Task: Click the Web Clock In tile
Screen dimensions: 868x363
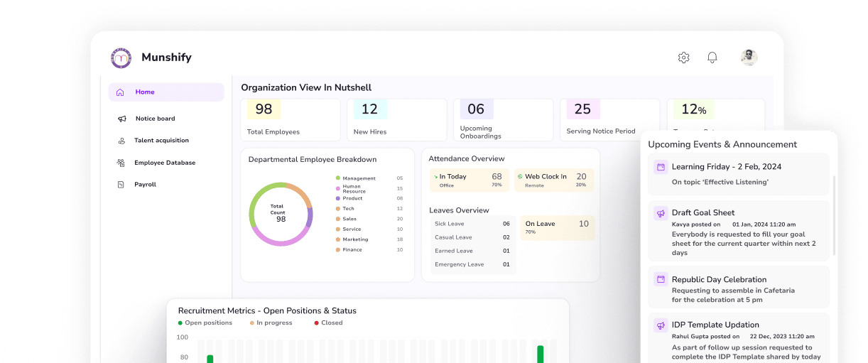Action: pyautogui.click(x=554, y=180)
